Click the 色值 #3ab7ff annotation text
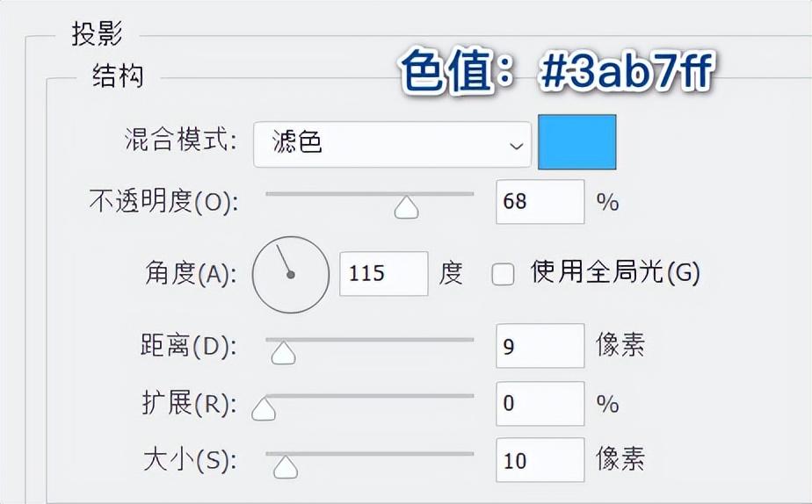Viewport: 812px width, 504px height. click(x=555, y=73)
